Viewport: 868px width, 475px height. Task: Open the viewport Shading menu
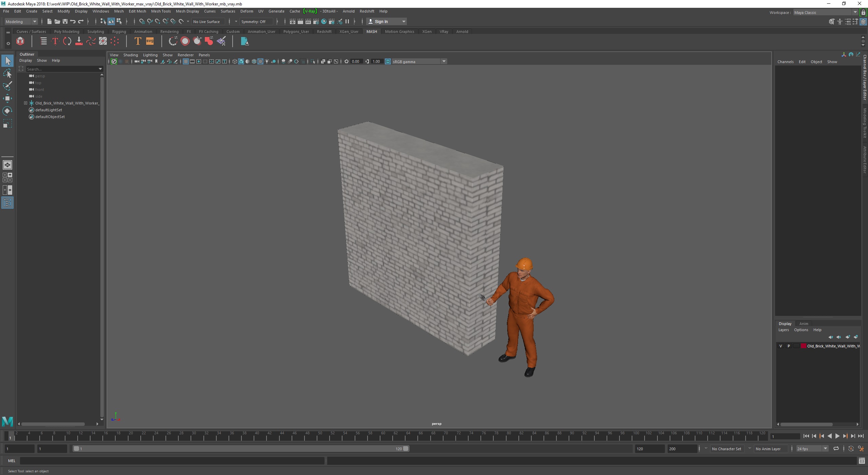131,55
